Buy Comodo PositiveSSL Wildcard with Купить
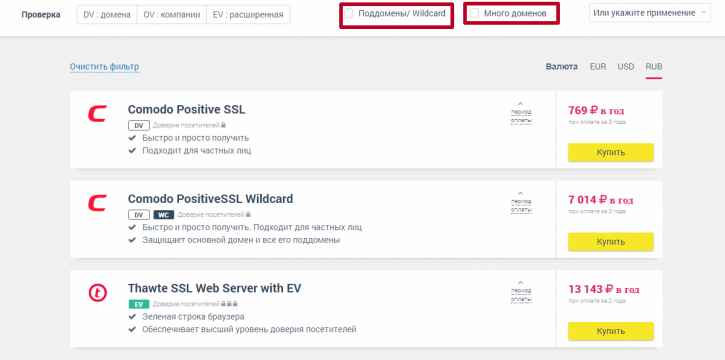This screenshot has width=725, height=360. pos(611,242)
